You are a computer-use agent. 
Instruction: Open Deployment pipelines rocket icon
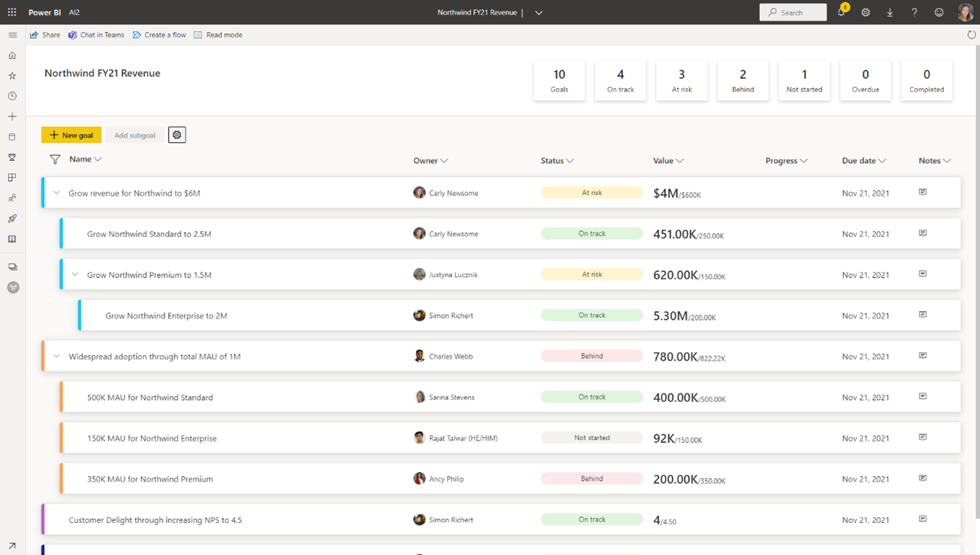(12, 218)
